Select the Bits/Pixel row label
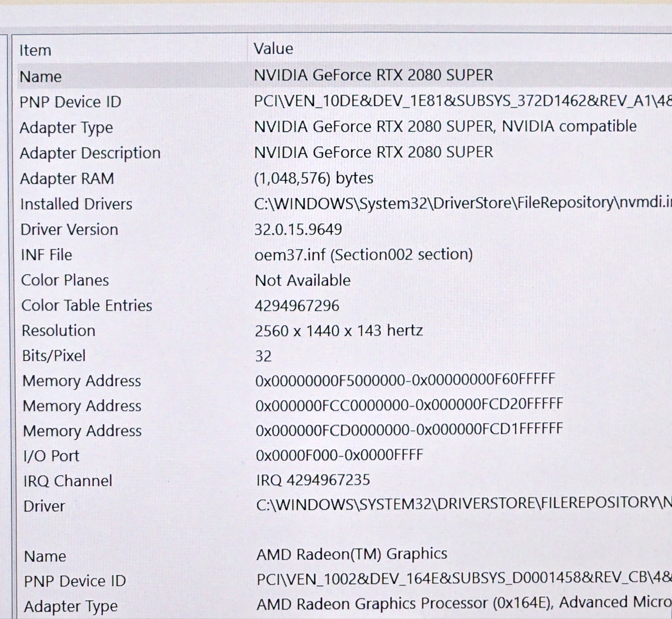This screenshot has height=619, width=672. coord(54,356)
